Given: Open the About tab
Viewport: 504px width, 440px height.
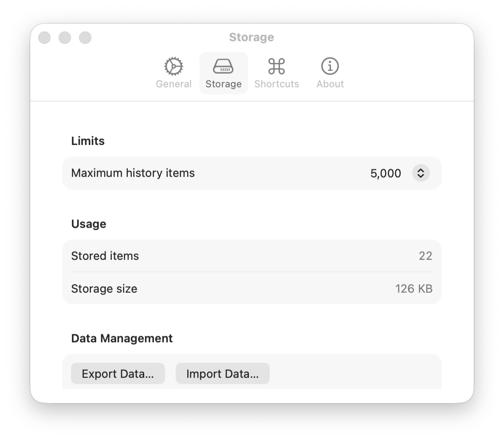Looking at the screenshot, I should pyautogui.click(x=330, y=73).
